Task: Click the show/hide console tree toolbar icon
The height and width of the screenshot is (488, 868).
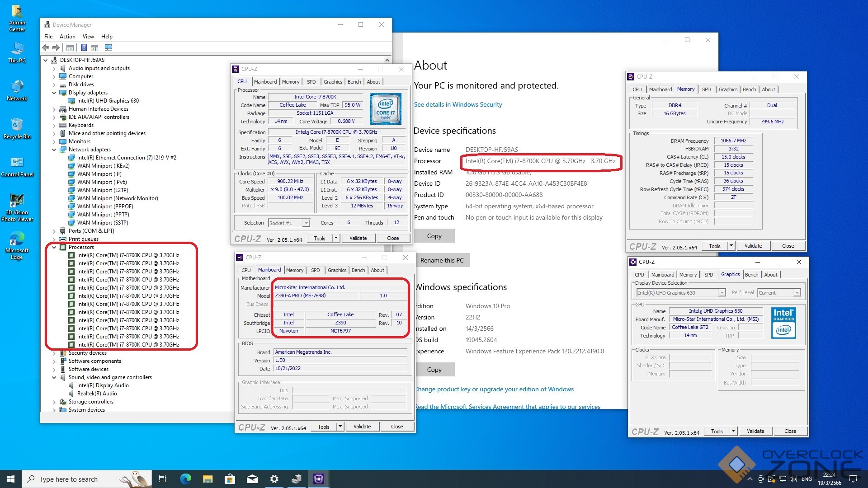Action: click(70, 47)
